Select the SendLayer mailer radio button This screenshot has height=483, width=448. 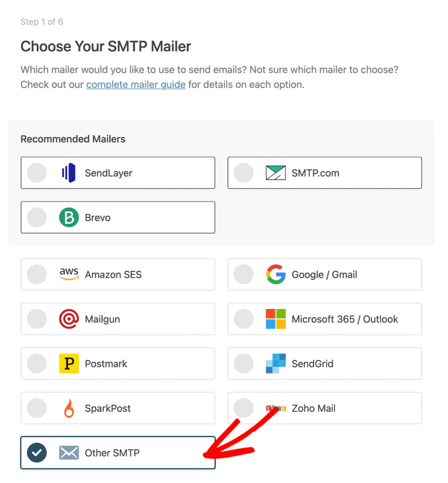click(x=37, y=173)
